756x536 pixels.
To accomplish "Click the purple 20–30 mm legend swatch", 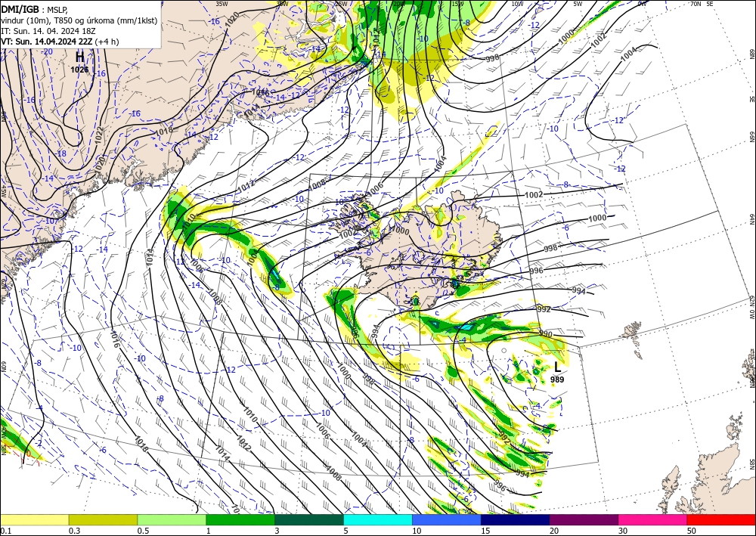I will click(x=584, y=519).
